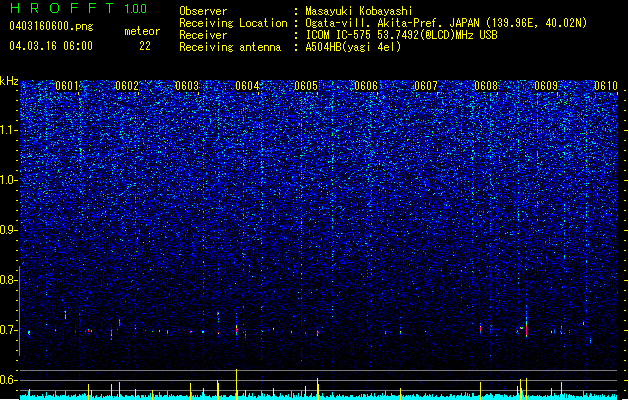Image resolution: width=629 pixels, height=400 pixels.
Task: Click the 0605 time marker
Action: [x=306, y=86]
